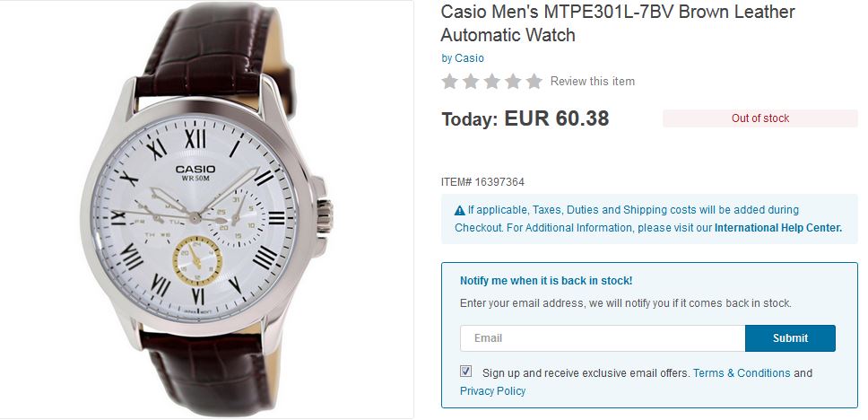Open the Privacy Policy link

(x=492, y=391)
